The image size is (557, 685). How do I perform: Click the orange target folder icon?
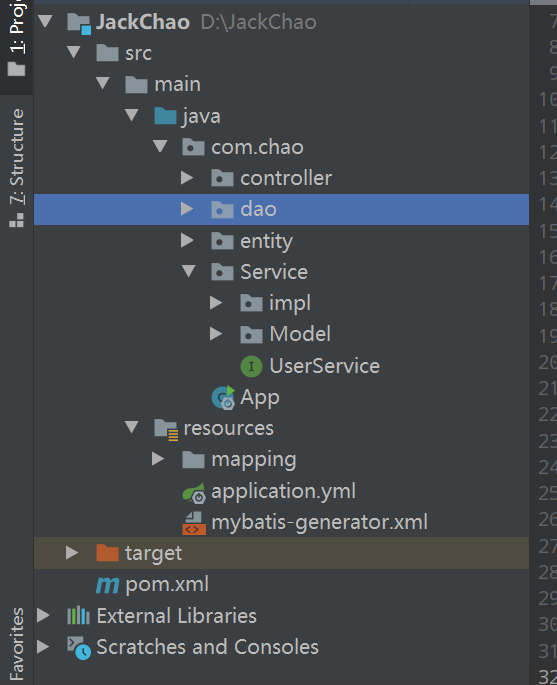pos(107,553)
